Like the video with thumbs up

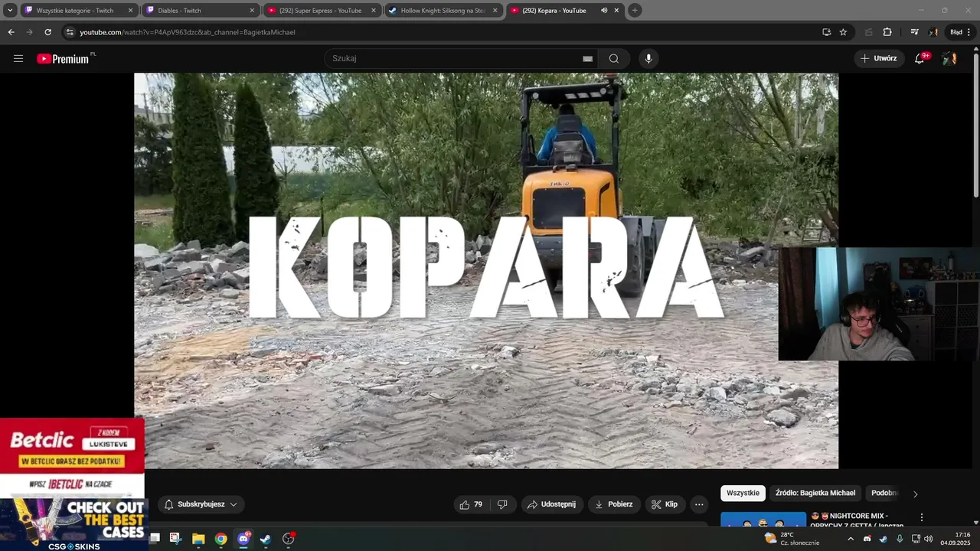(472, 504)
